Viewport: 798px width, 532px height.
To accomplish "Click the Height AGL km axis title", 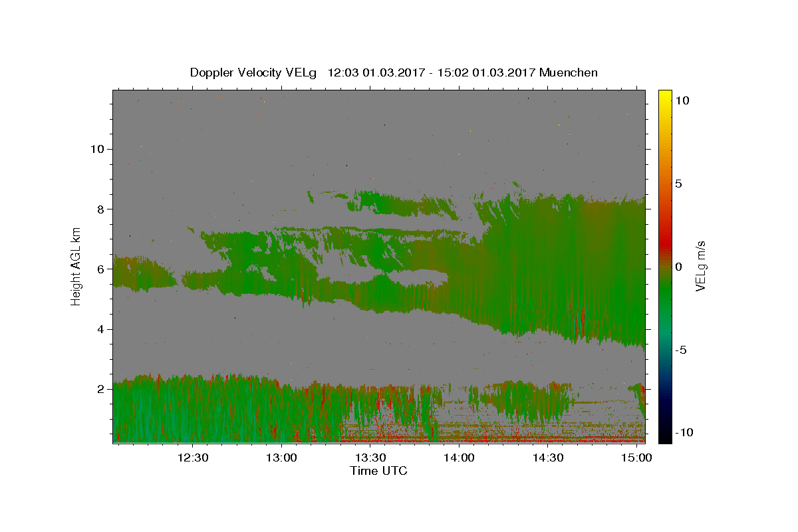I will (76, 266).
